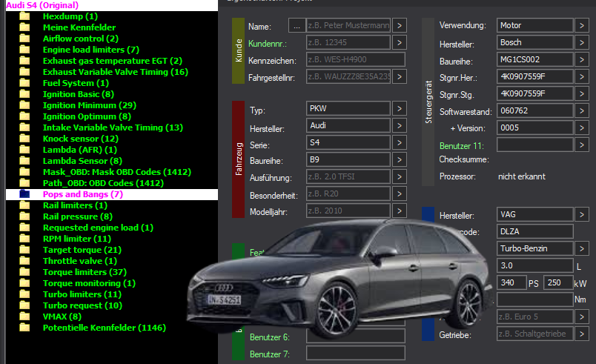Click the Mask_OBD folder icon
Screen dimensions: 596x364
24,172
